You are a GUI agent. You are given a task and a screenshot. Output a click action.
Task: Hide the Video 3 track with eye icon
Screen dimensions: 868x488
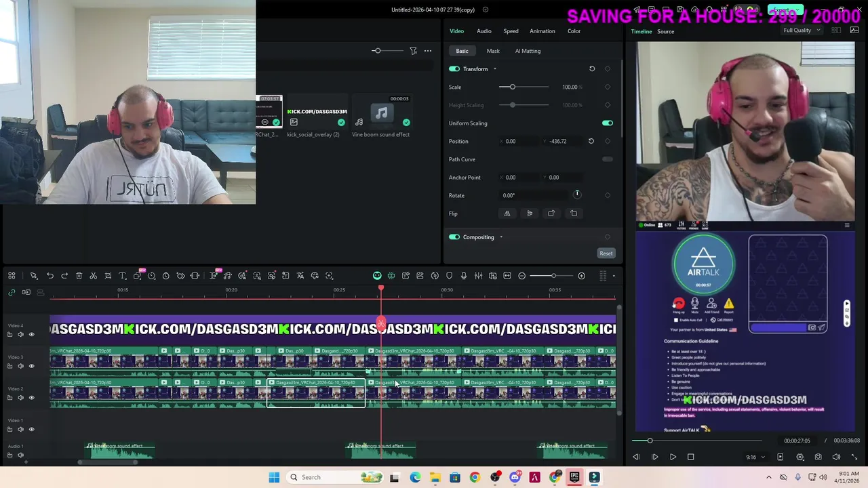click(x=31, y=366)
